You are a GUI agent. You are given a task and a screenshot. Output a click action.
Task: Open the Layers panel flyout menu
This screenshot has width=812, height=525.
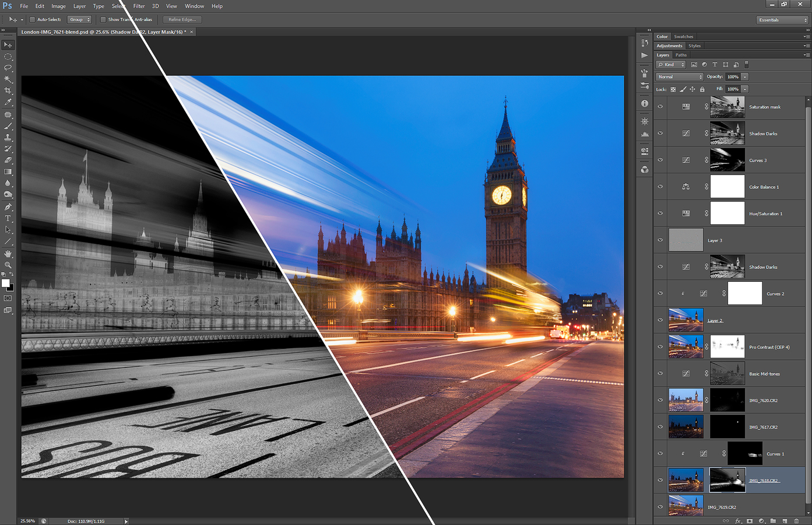pyautogui.click(x=806, y=55)
